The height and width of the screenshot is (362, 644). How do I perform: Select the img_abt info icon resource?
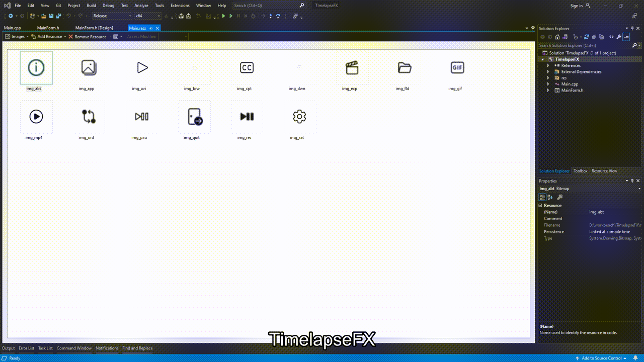tap(36, 67)
